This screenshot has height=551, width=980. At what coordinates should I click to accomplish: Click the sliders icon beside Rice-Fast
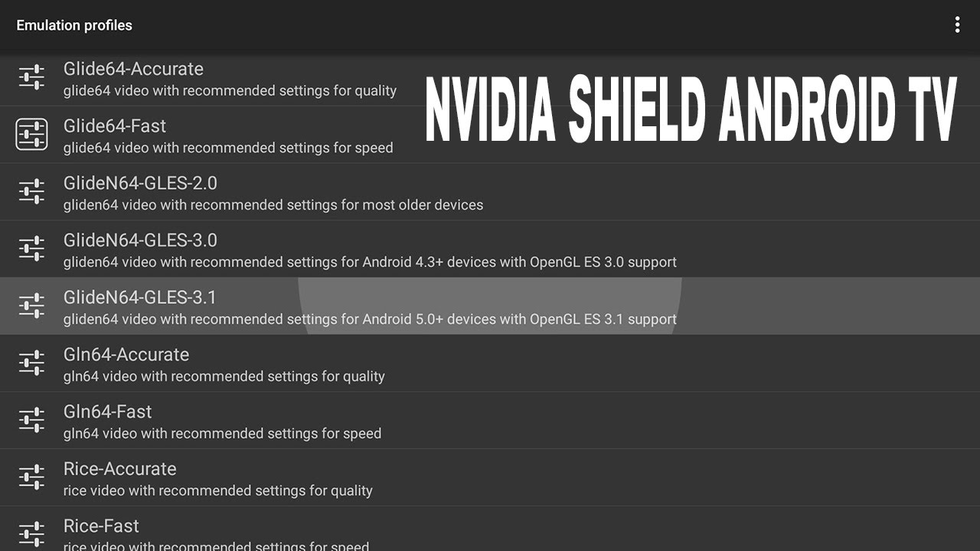tap(31, 534)
